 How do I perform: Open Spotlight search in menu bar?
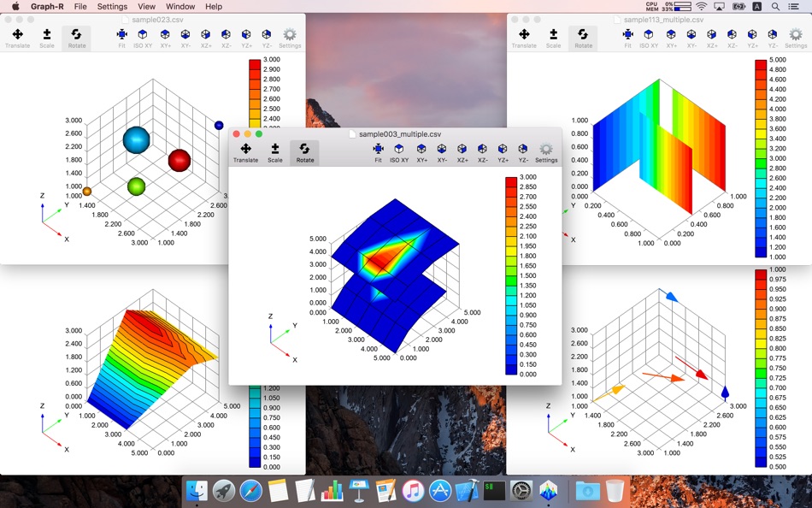point(775,6)
